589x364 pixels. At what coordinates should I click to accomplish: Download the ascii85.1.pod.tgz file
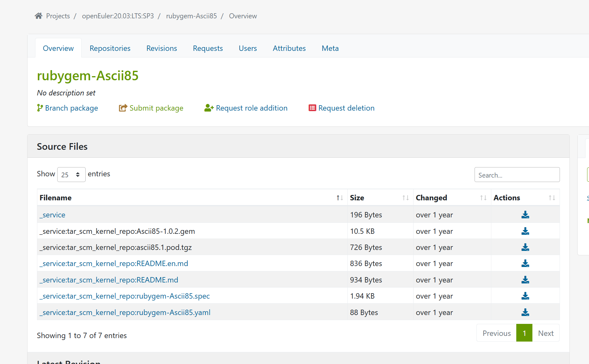pyautogui.click(x=525, y=247)
